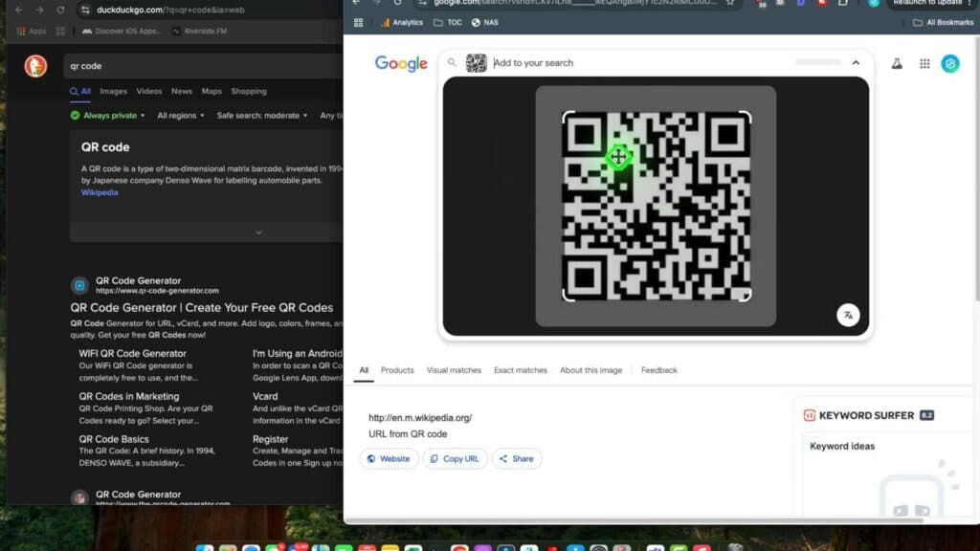Click the QR thumbnail in Google search bar
This screenshot has width=980, height=551.
(x=477, y=62)
